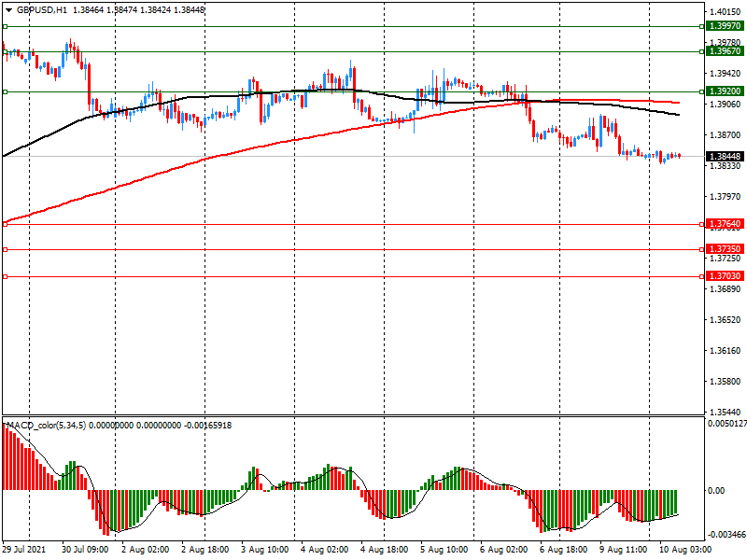
Task: Click the MACD scale value -0.003466
Action: pos(727,535)
